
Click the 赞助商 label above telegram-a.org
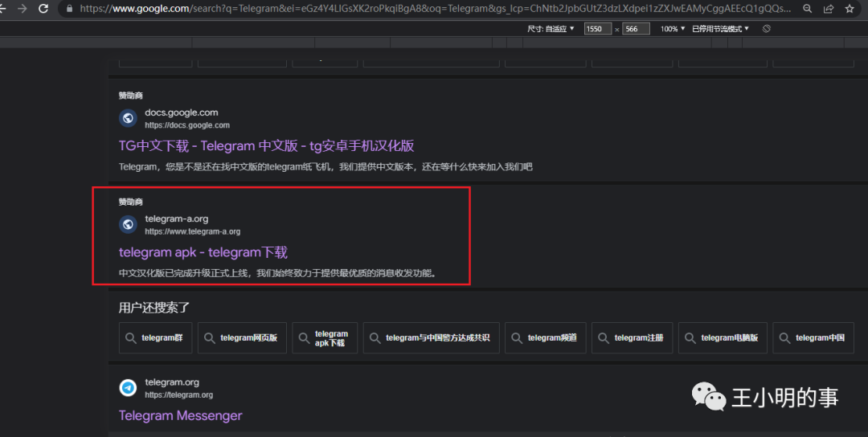point(131,202)
